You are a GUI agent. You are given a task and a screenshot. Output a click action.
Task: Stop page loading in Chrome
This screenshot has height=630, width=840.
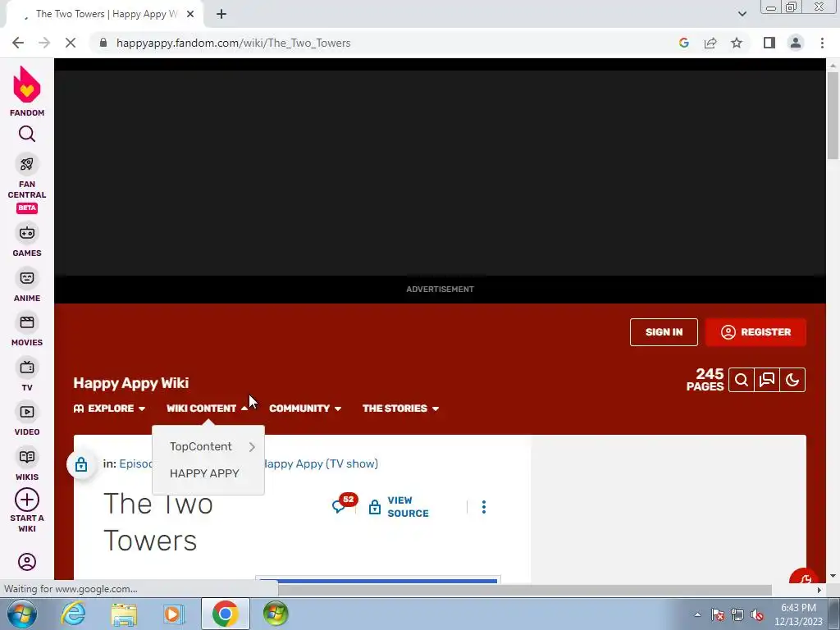[x=71, y=43]
